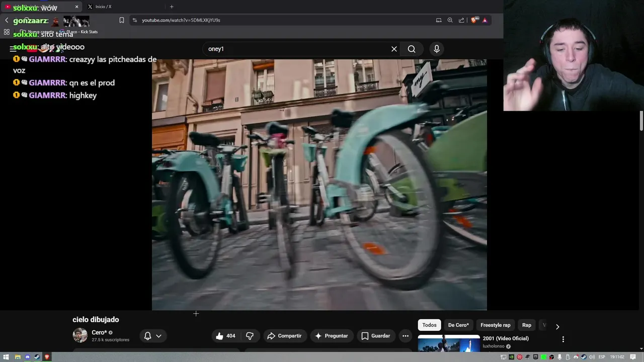Save the video with Guardar
Screen dimensions: 644x362
click(376, 336)
